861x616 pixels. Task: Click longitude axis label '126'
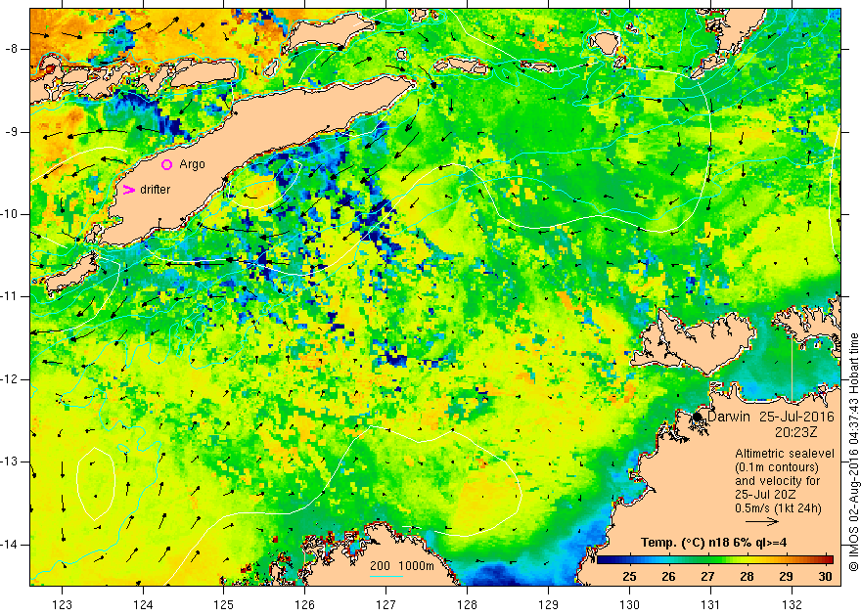tap(304, 604)
